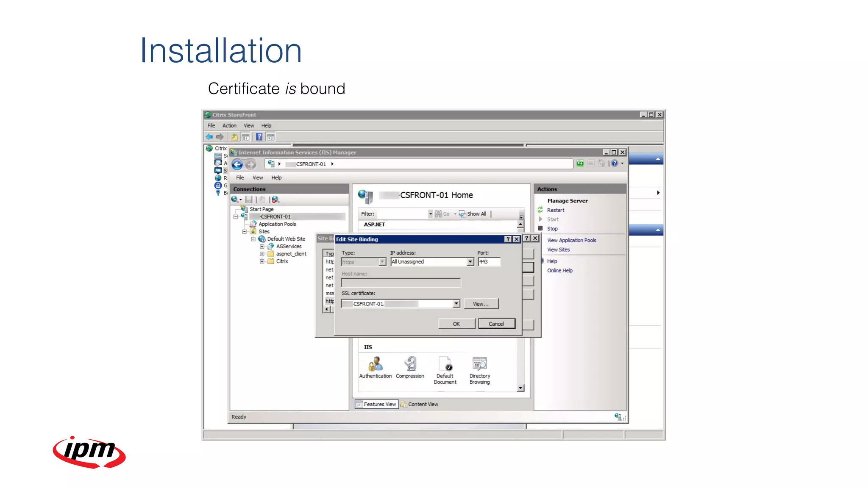Screen dimensions: 868x488
Task: Collapse the Sites tree node
Action: pyautogui.click(x=245, y=232)
